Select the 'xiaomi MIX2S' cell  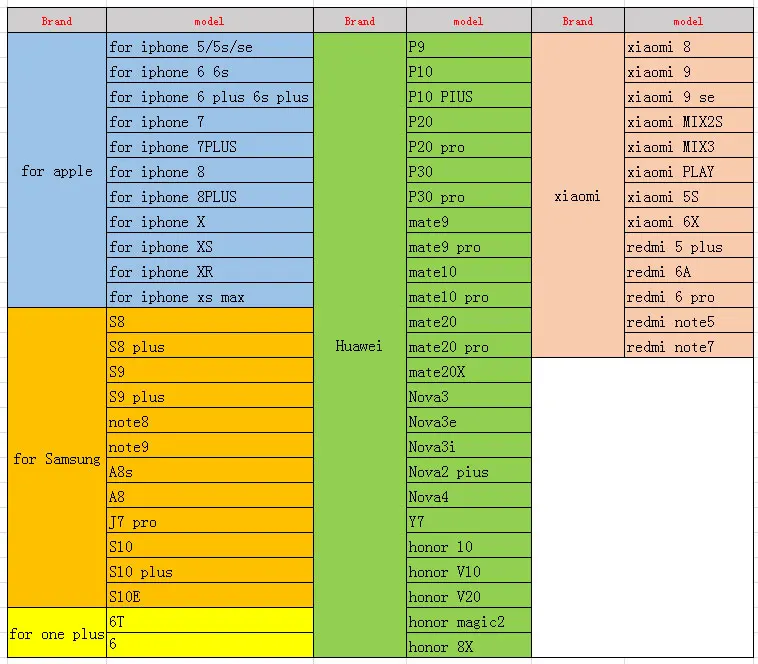tap(689, 121)
